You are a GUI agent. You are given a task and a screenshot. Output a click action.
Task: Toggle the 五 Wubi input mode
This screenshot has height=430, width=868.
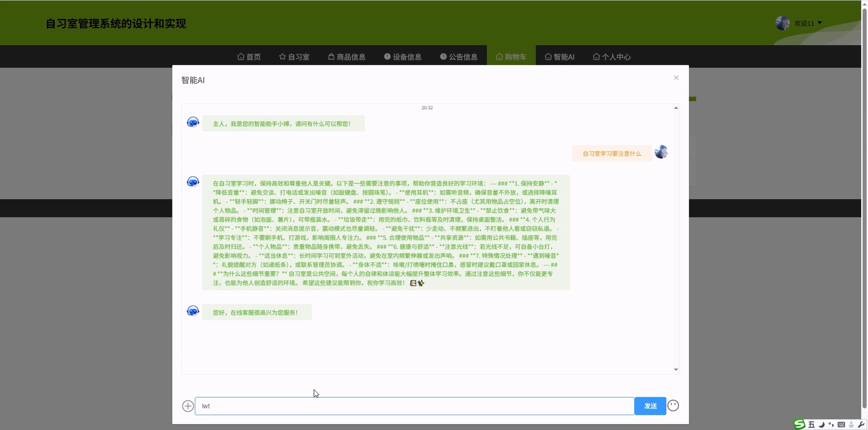pyautogui.click(x=811, y=424)
